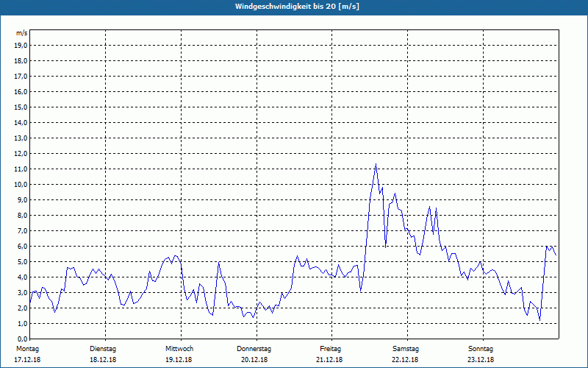Select the 'Montag' day label
This screenshot has height=368, width=588.
[x=27, y=349]
